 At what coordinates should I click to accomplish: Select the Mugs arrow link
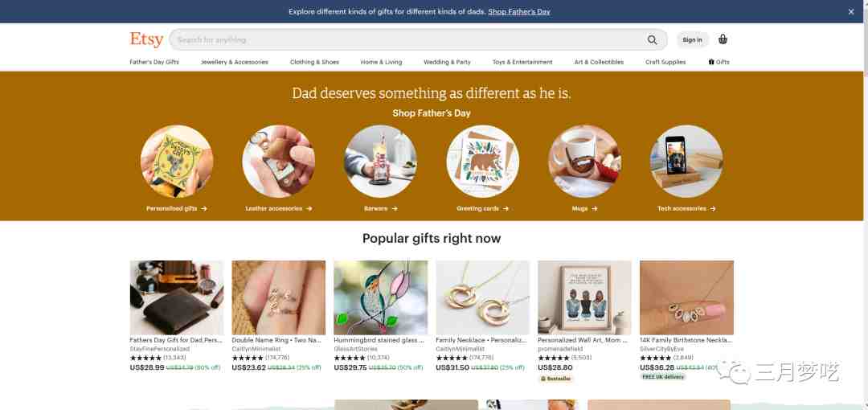584,209
